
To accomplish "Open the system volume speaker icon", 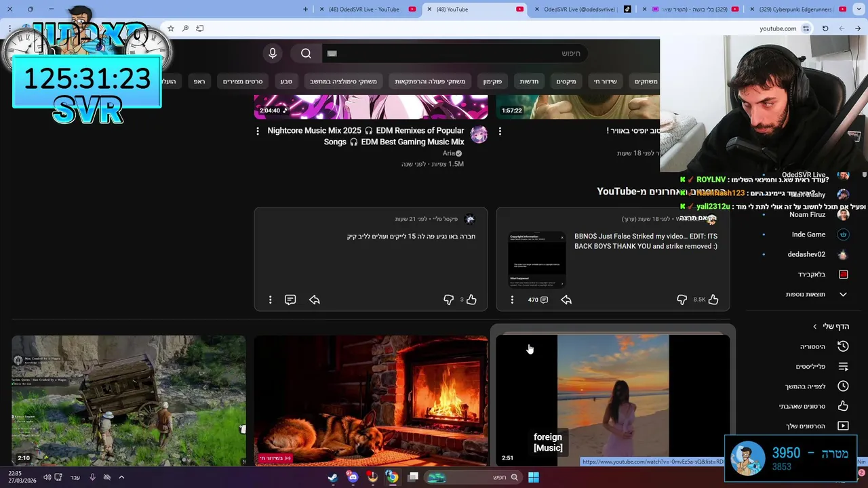I will pyautogui.click(x=47, y=477).
